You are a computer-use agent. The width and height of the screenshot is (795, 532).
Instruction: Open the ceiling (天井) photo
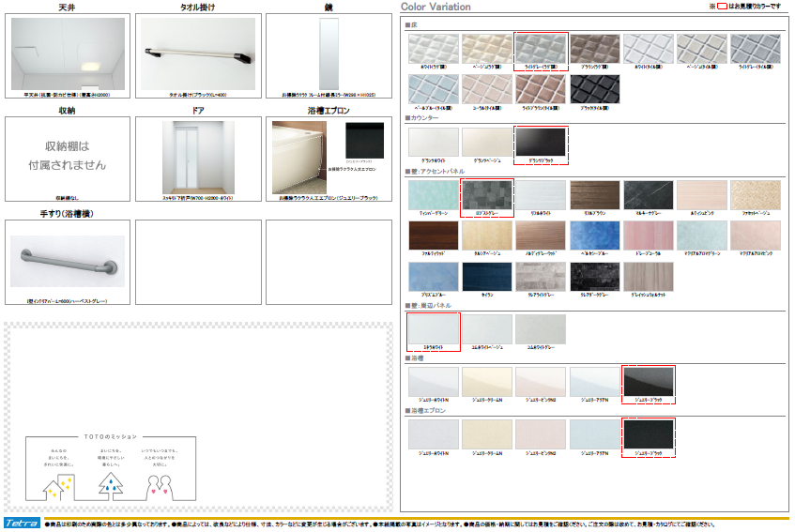click(66, 53)
